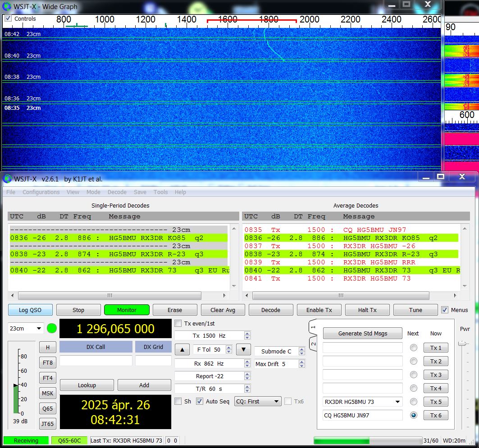Toggle the Menus checkbox
This screenshot has height=448, width=479.
point(445,310)
